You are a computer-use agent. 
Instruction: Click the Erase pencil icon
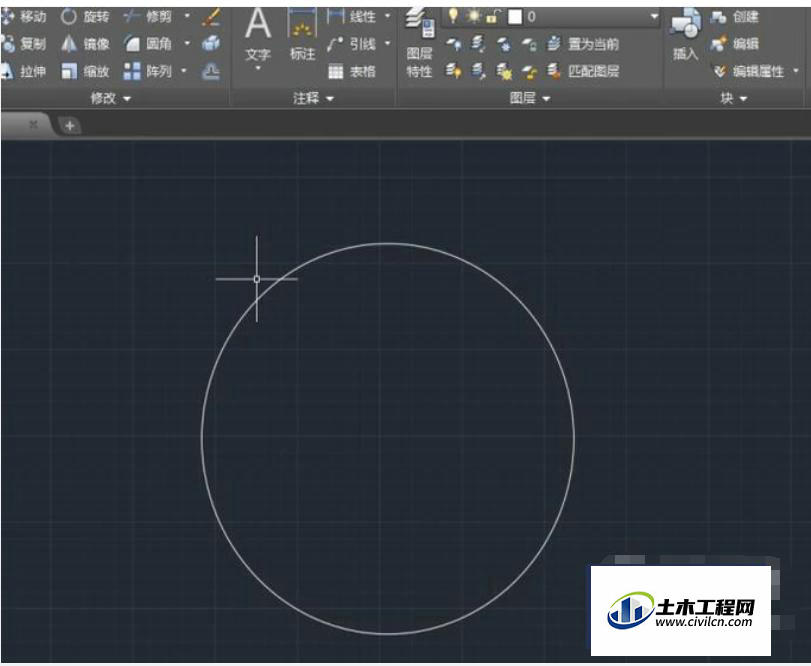(x=211, y=17)
